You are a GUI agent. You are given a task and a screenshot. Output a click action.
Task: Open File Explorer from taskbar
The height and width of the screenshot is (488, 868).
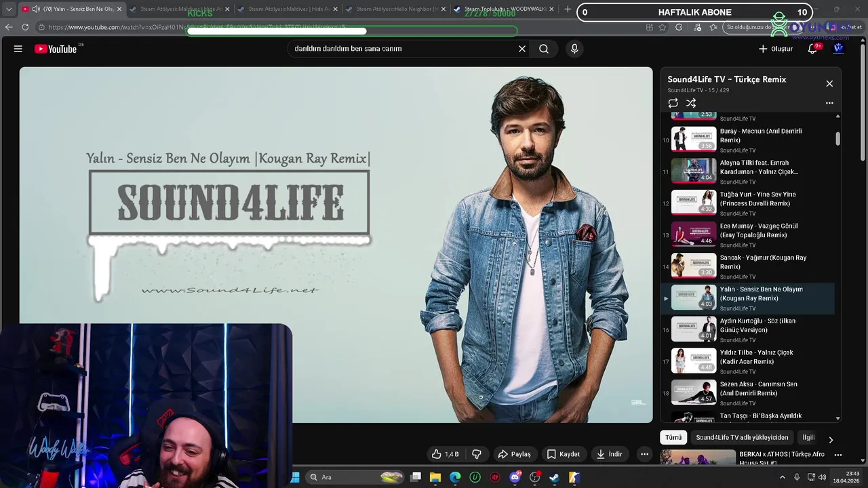435,477
